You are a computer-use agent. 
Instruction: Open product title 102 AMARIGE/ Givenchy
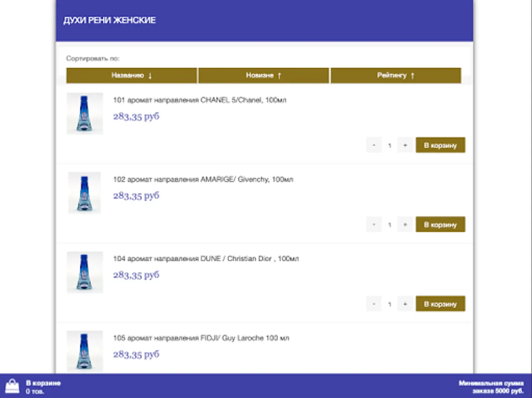coord(203,180)
